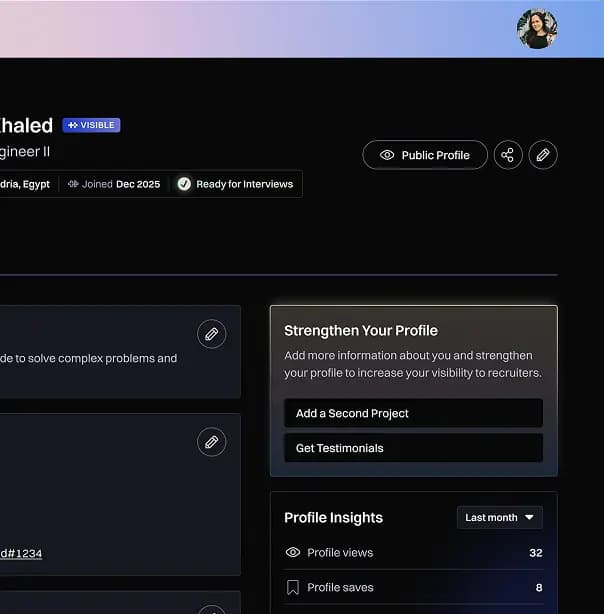Click the pencil icon in the d#1234 card
This screenshot has width=604, height=614.
[x=211, y=442]
